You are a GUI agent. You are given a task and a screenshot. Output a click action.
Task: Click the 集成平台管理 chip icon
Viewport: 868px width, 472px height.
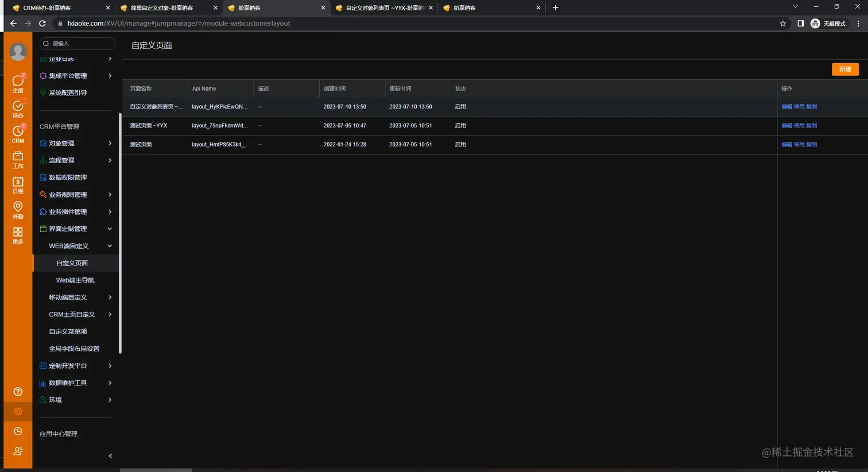(x=43, y=76)
